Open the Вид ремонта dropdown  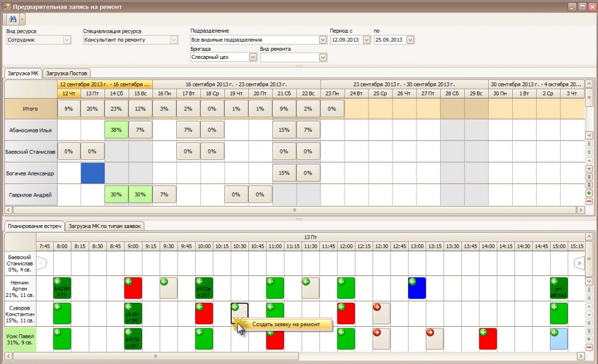322,57
